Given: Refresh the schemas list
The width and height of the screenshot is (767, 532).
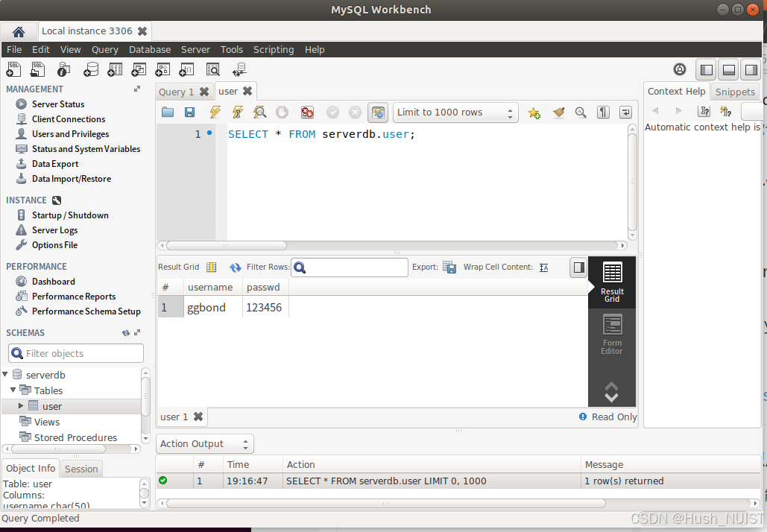Looking at the screenshot, I should pyautogui.click(x=126, y=333).
